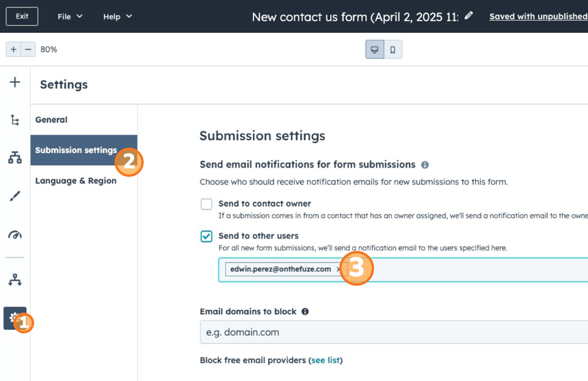Open the form logic tree sidebar icon
Viewport: 588px width, 381px height.
[x=15, y=120]
